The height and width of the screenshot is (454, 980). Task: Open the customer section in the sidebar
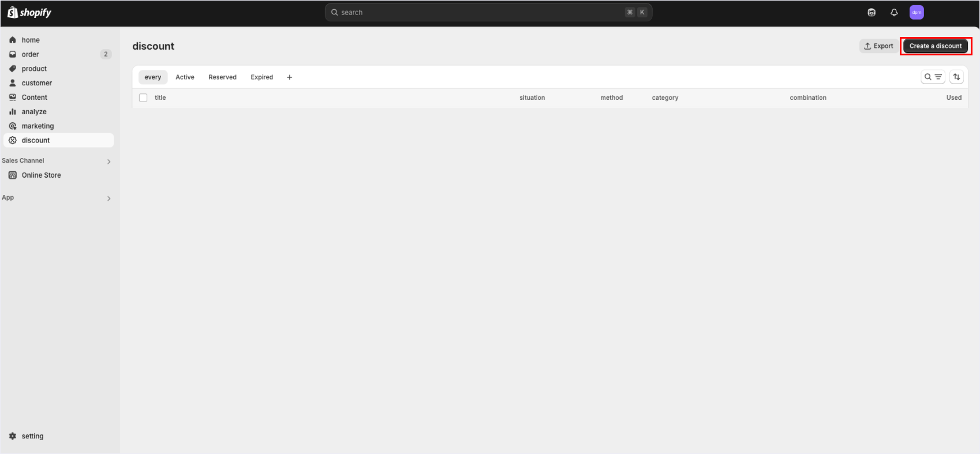58,83
